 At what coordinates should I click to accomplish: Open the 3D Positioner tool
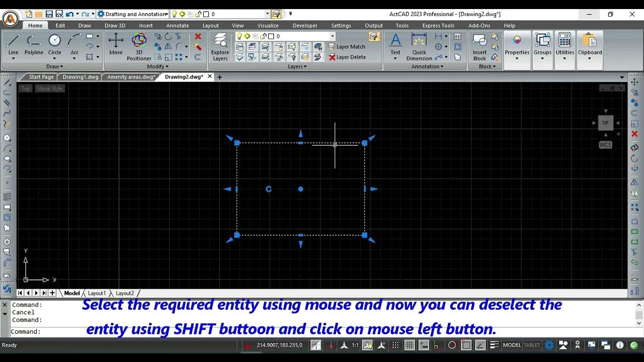tap(139, 47)
